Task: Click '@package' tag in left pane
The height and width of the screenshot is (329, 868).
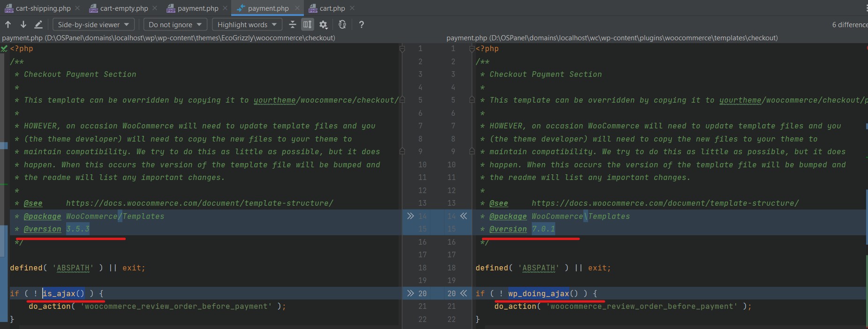Action: pos(43,216)
